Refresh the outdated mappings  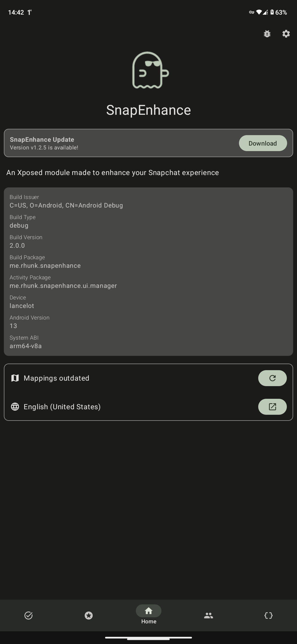coord(272,378)
